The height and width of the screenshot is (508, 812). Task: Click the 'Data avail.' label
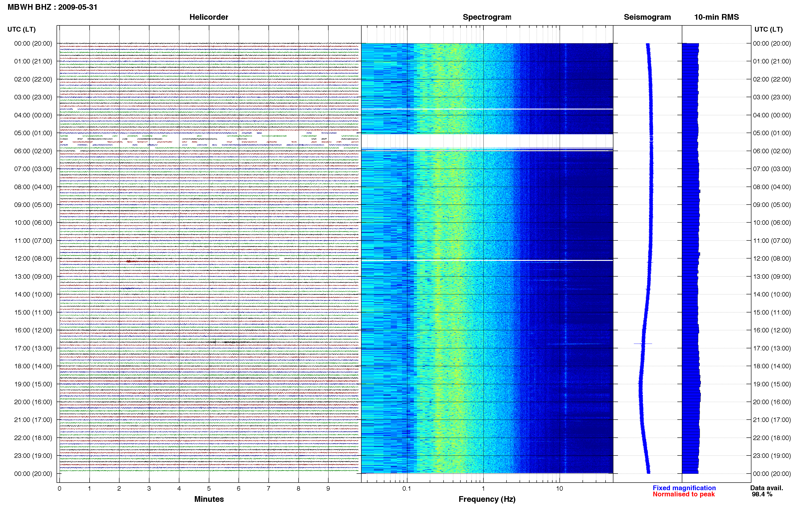[767, 488]
